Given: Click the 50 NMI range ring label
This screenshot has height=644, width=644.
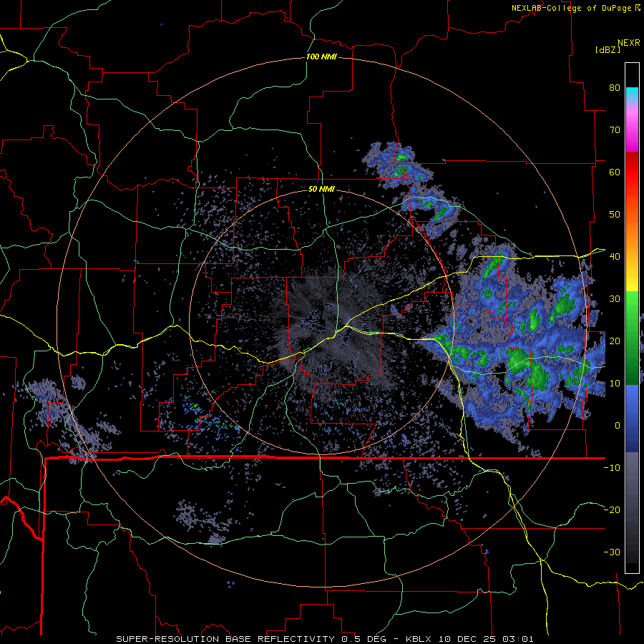Looking at the screenshot, I should (x=321, y=189).
